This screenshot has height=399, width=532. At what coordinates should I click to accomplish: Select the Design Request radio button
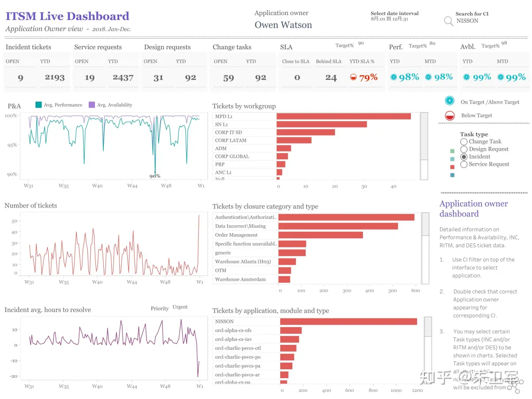[x=464, y=149]
